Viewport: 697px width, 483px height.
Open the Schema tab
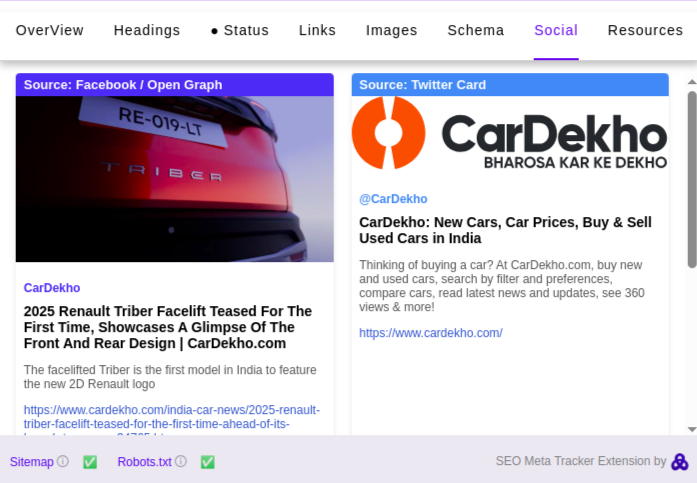pyautogui.click(x=476, y=30)
